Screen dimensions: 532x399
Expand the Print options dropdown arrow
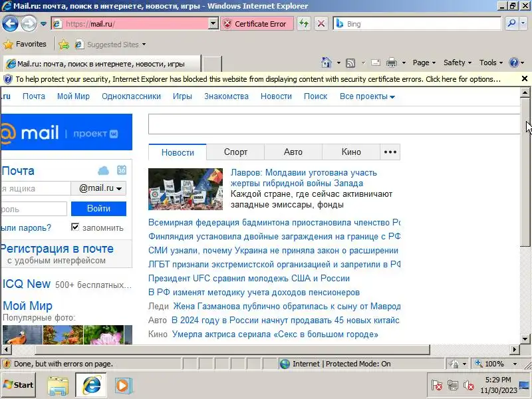(404, 63)
